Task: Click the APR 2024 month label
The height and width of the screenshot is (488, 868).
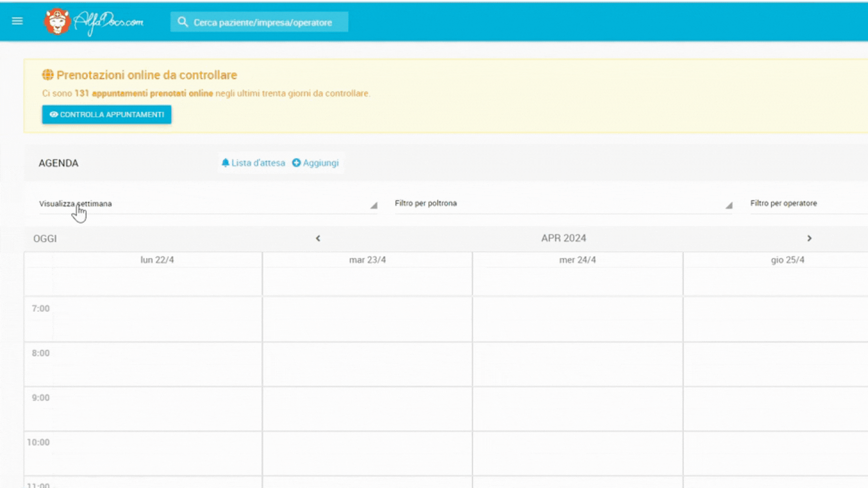Action: 563,238
